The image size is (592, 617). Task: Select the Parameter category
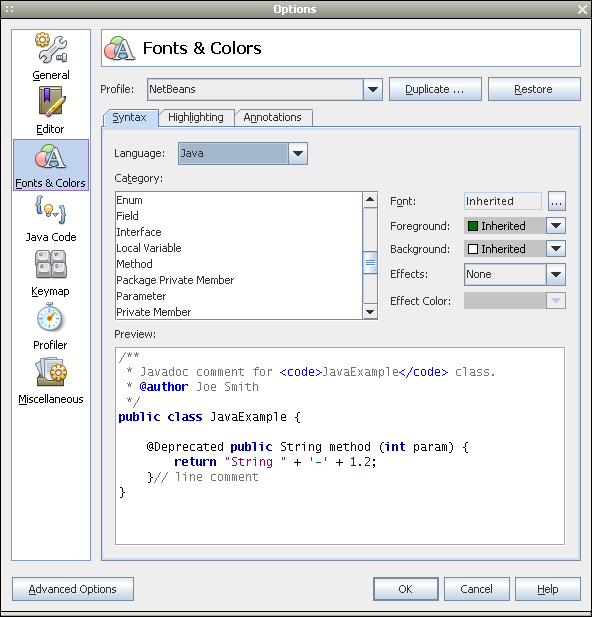click(x=239, y=296)
